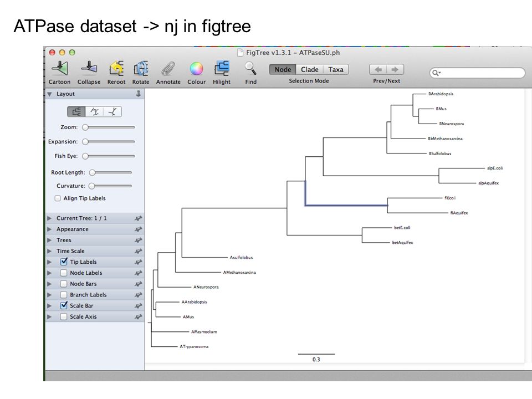Enable Align Tip Labels checkbox
The height and width of the screenshot is (399, 532).
pyautogui.click(x=58, y=198)
